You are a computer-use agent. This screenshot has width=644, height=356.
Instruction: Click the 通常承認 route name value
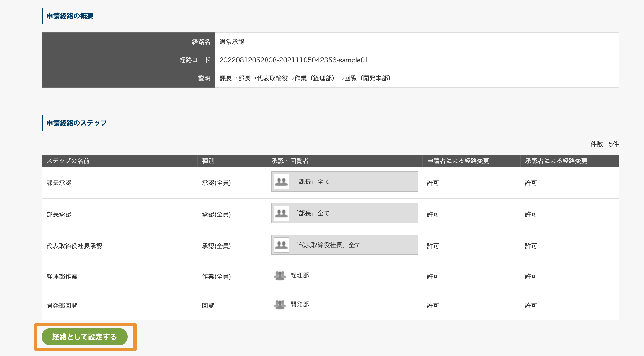click(x=232, y=42)
